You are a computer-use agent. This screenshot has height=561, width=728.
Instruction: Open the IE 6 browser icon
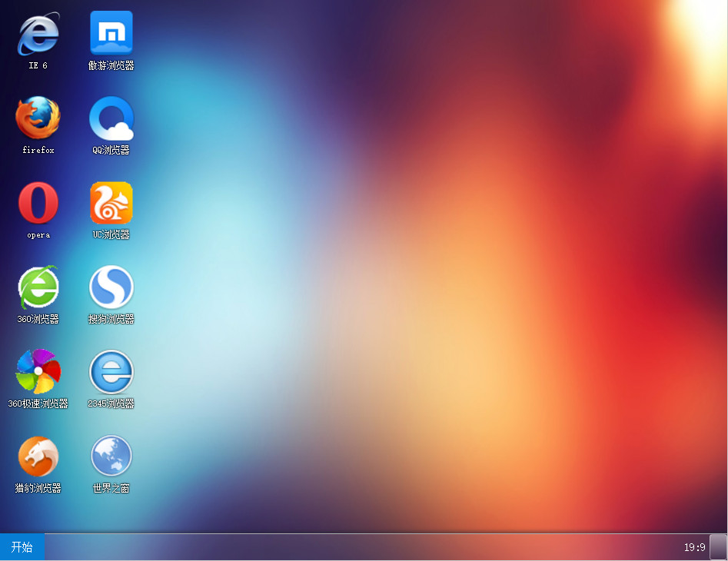click(x=38, y=34)
